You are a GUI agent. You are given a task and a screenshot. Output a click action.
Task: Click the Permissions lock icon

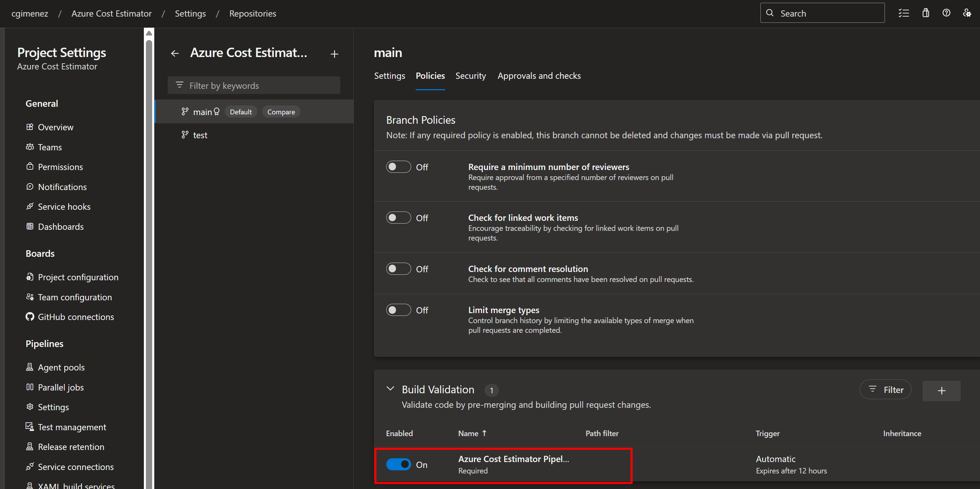(x=30, y=167)
